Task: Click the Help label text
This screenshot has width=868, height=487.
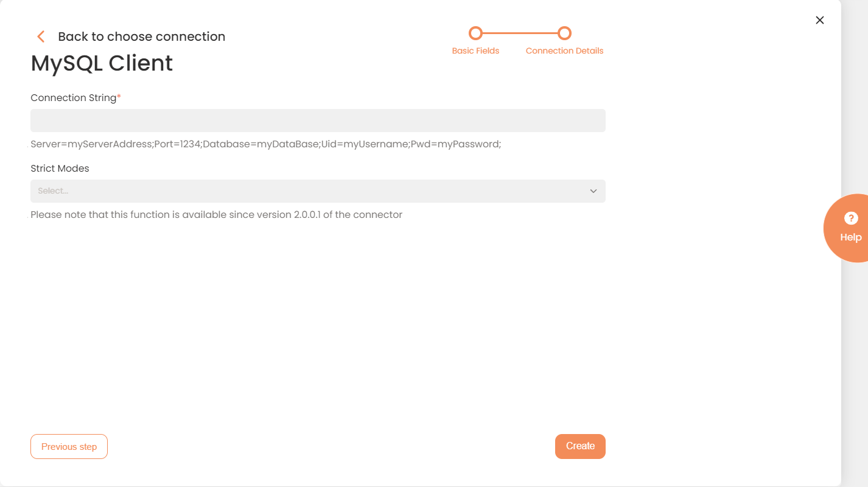Action: [850, 237]
